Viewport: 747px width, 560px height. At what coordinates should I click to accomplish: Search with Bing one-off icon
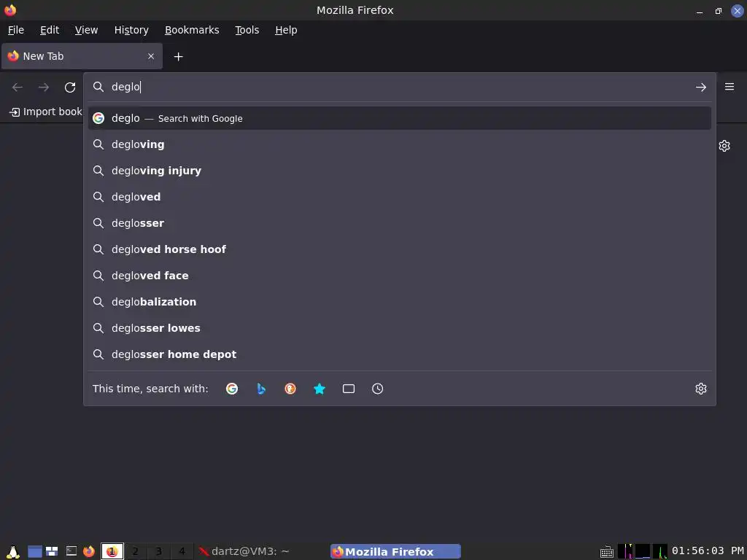(x=261, y=389)
